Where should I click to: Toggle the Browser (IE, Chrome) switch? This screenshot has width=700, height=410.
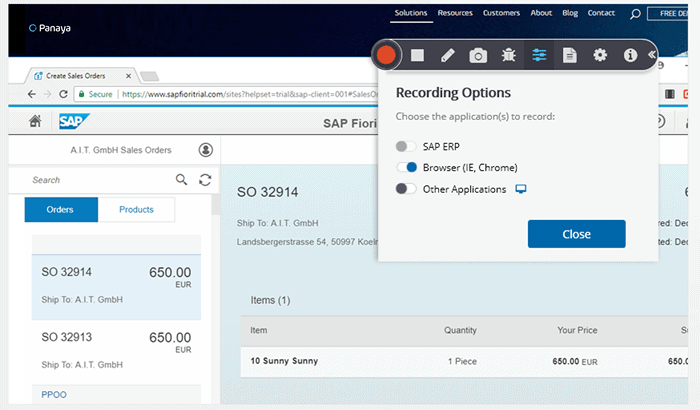[407, 167]
